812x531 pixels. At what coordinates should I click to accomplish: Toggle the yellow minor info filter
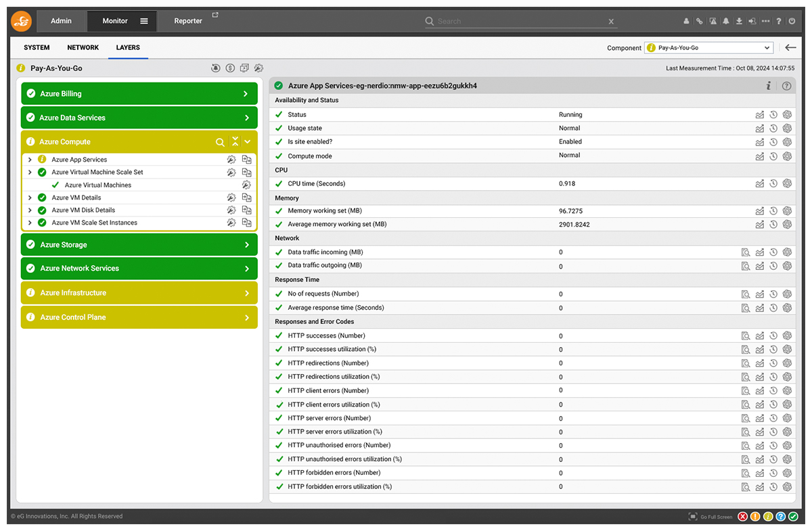(767, 517)
